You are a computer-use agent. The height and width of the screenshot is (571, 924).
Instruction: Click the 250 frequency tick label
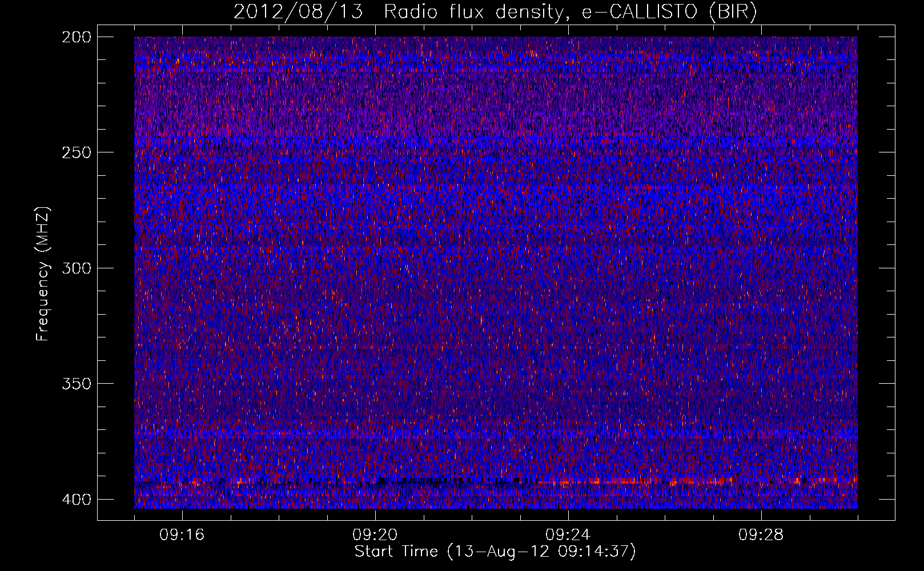[76, 152]
